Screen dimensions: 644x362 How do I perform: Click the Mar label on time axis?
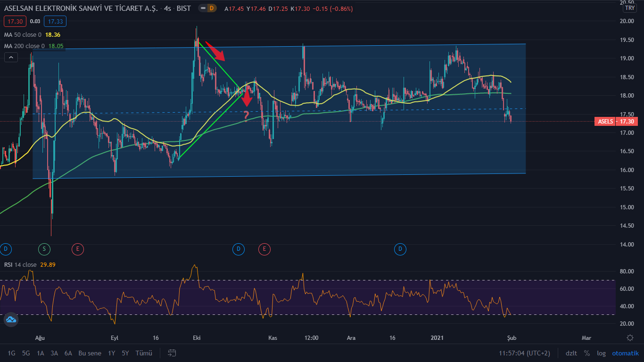click(x=586, y=338)
